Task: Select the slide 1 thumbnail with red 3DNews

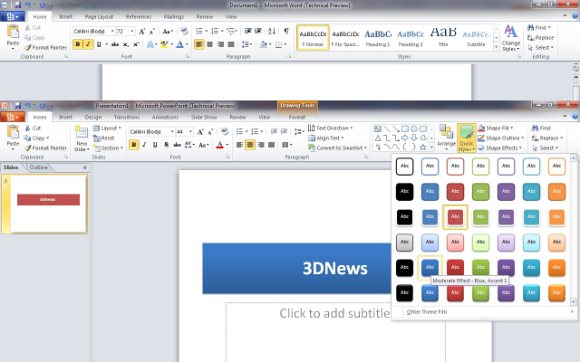Action: (48, 204)
